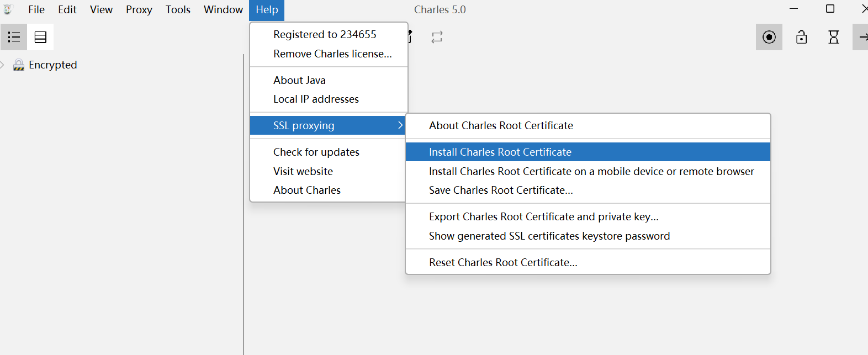This screenshot has width=868, height=355.
Task: Maximize the Charles window
Action: coord(830,9)
